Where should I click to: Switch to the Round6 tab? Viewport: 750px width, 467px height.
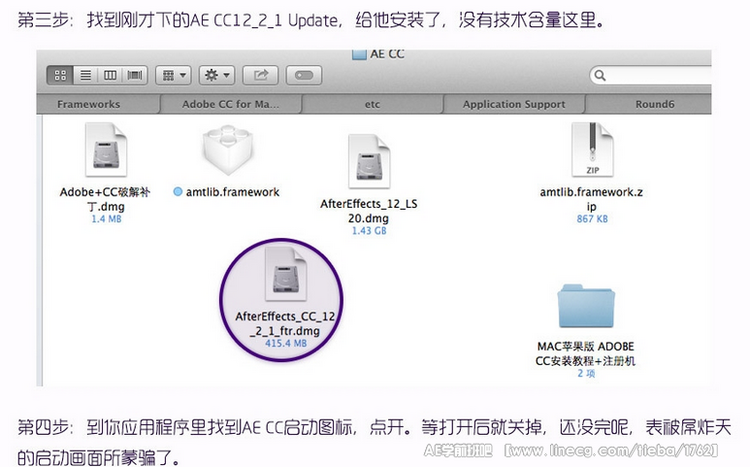(x=649, y=104)
